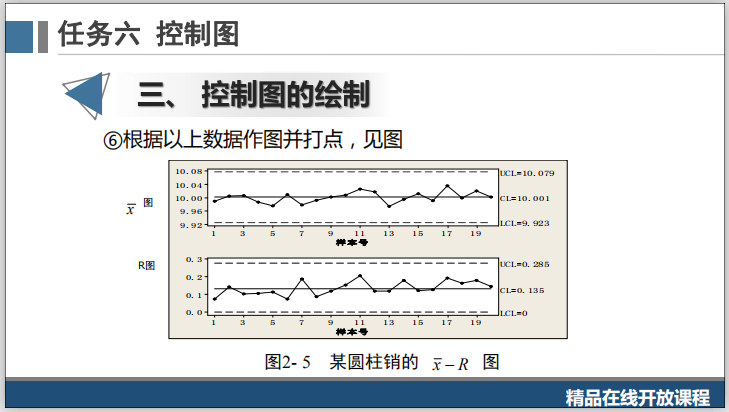
Task: Select the 任务六 控制图 slide title
Action: pos(148,34)
